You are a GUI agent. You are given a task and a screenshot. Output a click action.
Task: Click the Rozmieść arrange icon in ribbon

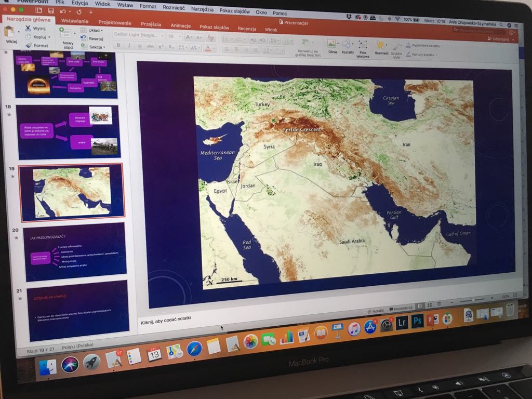click(381, 46)
